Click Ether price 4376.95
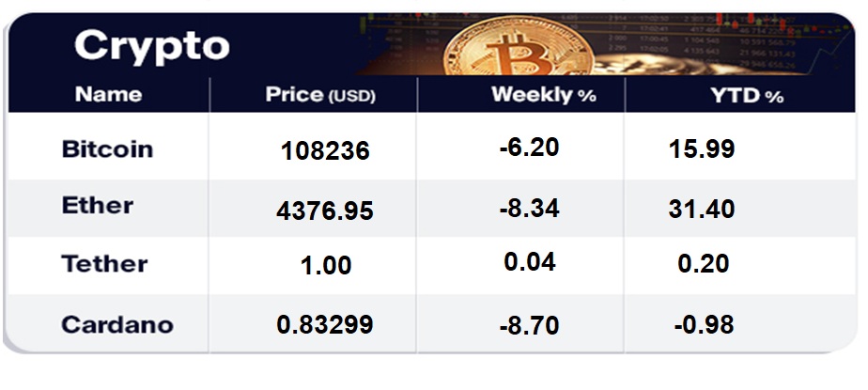This screenshot has height=390, width=868. (325, 210)
